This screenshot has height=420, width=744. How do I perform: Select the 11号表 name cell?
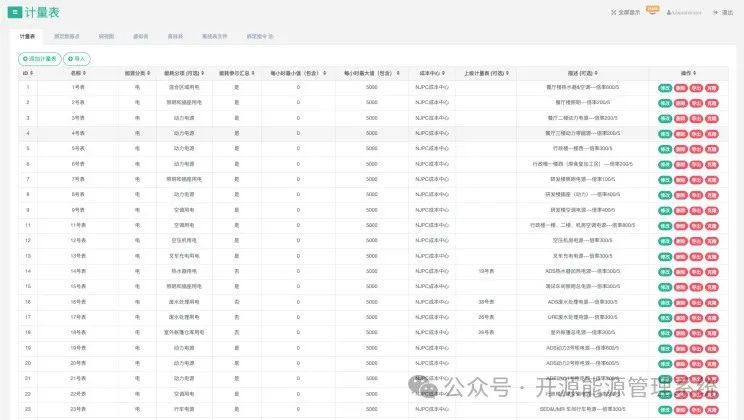[78, 225]
